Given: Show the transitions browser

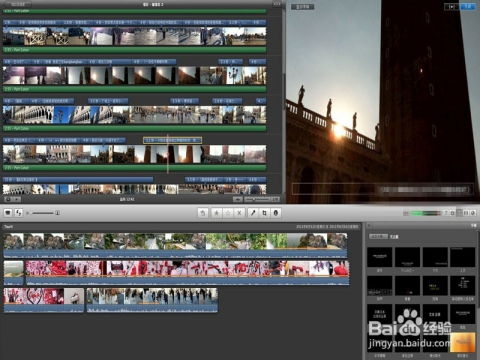Looking at the screenshot, I should pyautogui.click(x=466, y=213).
